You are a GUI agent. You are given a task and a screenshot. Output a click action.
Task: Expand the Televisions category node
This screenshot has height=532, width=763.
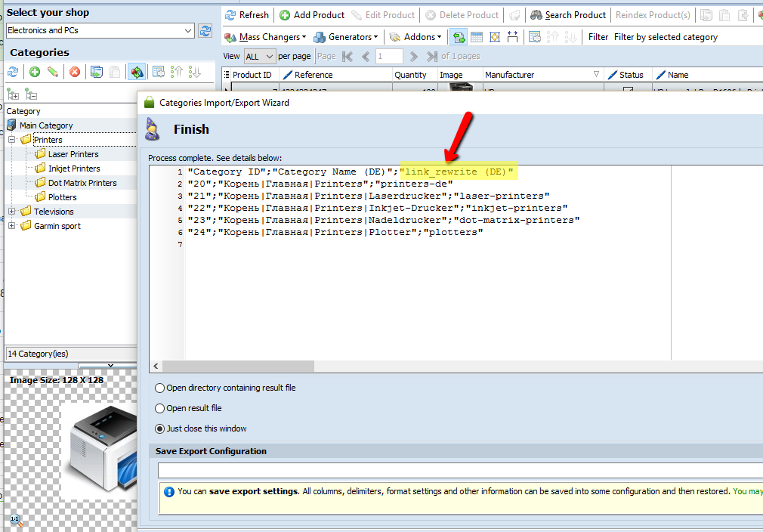pyautogui.click(x=12, y=212)
